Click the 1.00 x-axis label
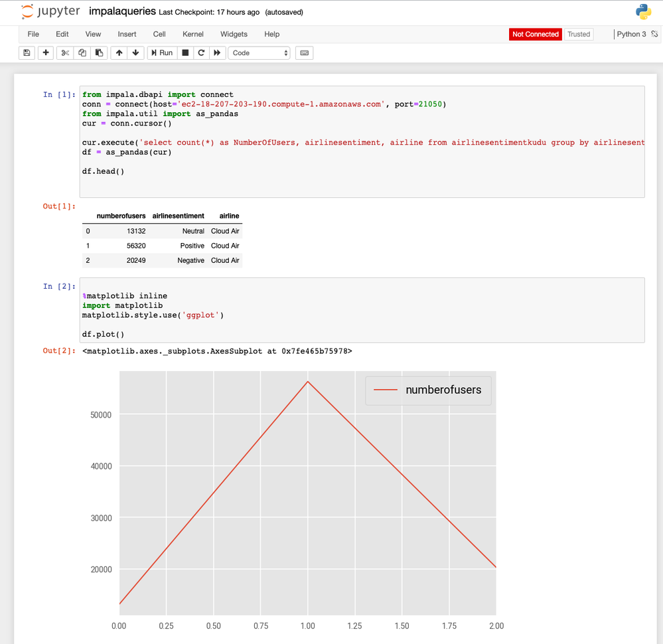Viewport: 663px width, 644px height. pyautogui.click(x=308, y=626)
